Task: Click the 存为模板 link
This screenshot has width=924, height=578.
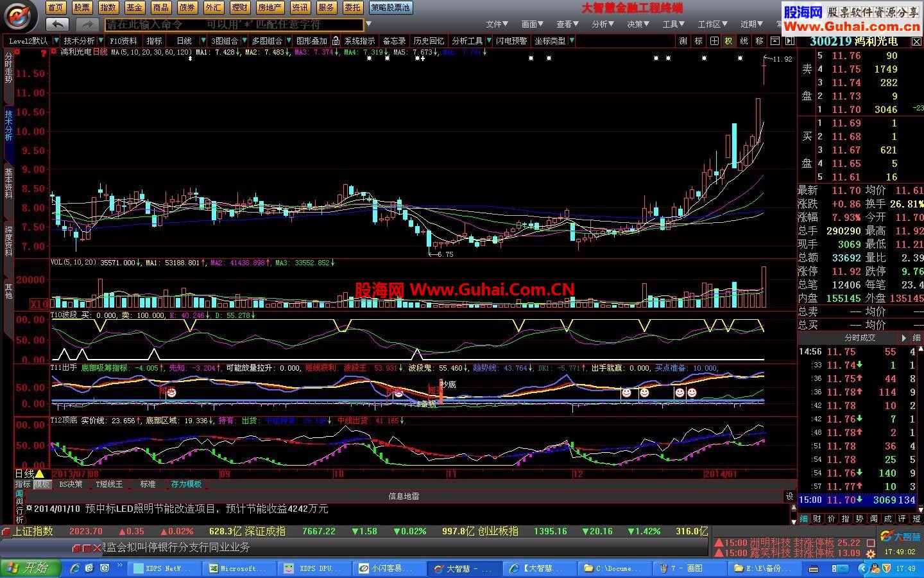Action: [186, 484]
